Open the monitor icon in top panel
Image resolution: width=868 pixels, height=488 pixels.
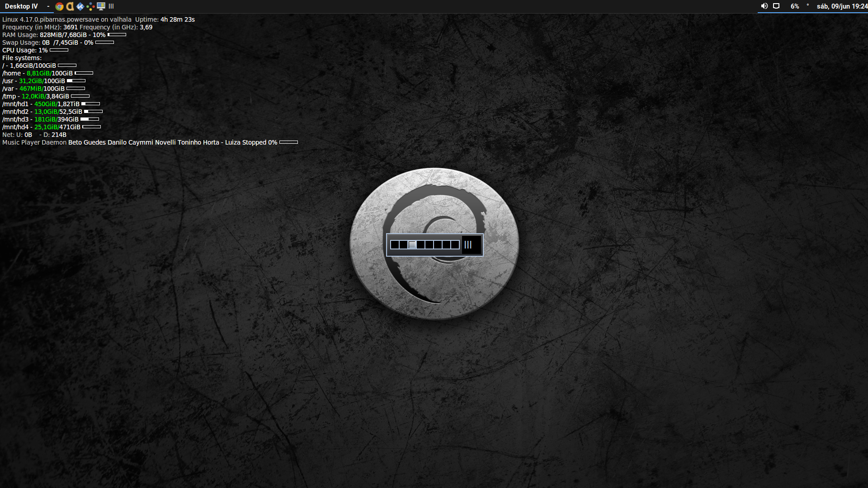pyautogui.click(x=101, y=6)
